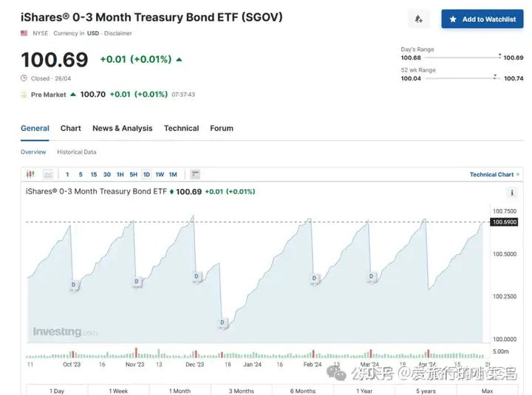Select the 1W interval toggle
Screen dimensions: 532x395
point(160,174)
